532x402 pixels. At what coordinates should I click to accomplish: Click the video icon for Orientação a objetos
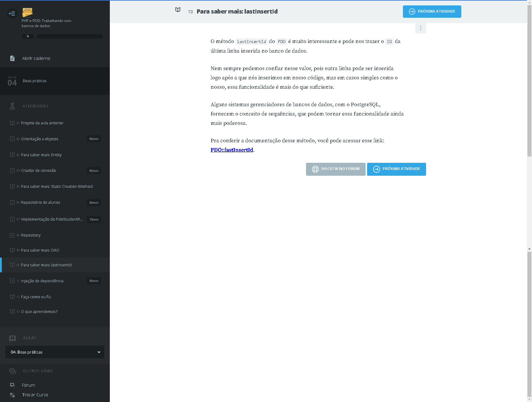12,139
